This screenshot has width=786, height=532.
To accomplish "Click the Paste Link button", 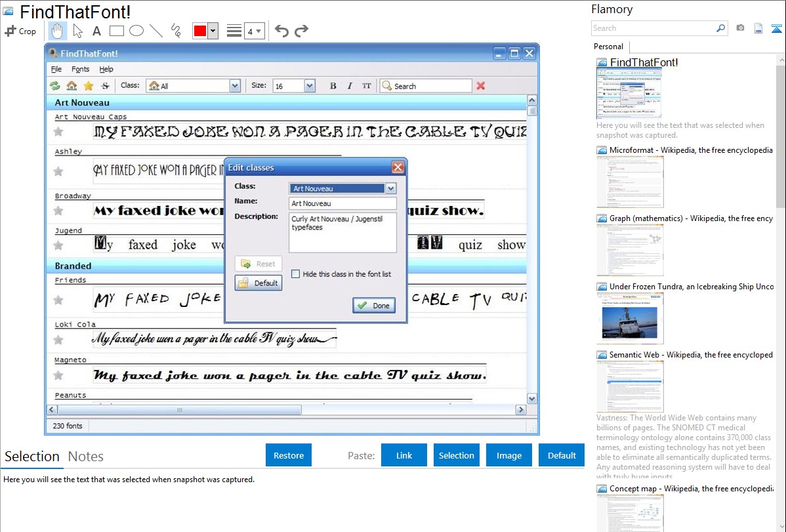I will pos(404,455).
